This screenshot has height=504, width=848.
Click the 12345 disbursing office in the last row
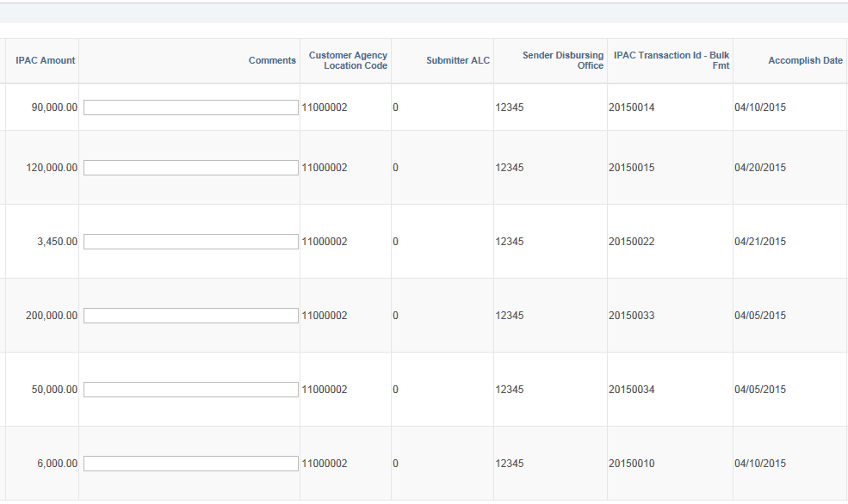click(x=510, y=463)
